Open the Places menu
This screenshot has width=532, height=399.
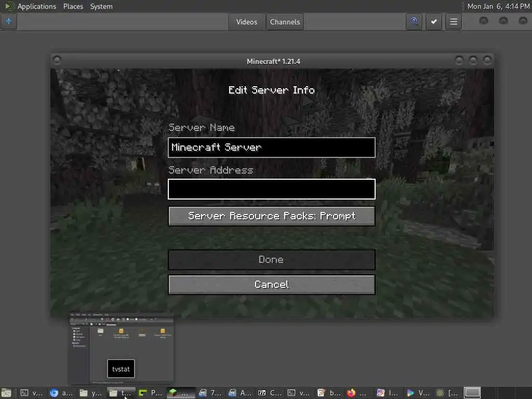[73, 6]
